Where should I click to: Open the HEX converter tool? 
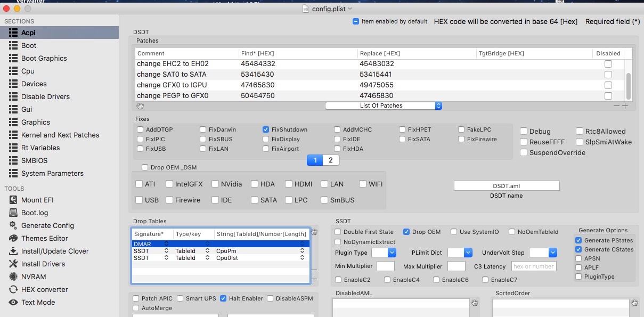pyautogui.click(x=44, y=289)
